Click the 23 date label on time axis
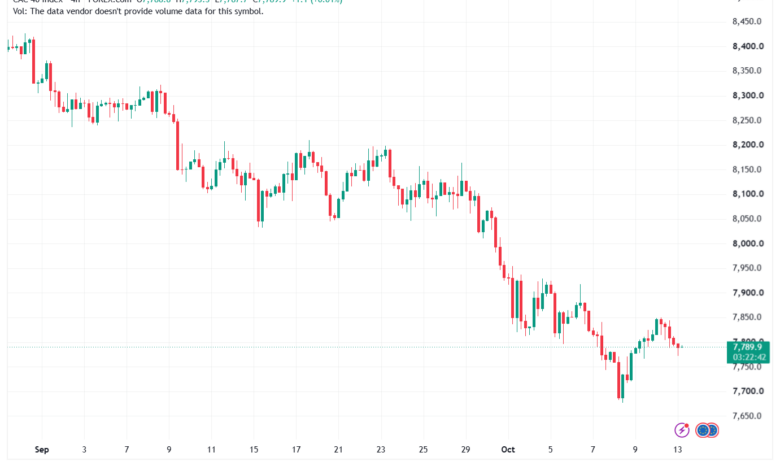 point(381,449)
